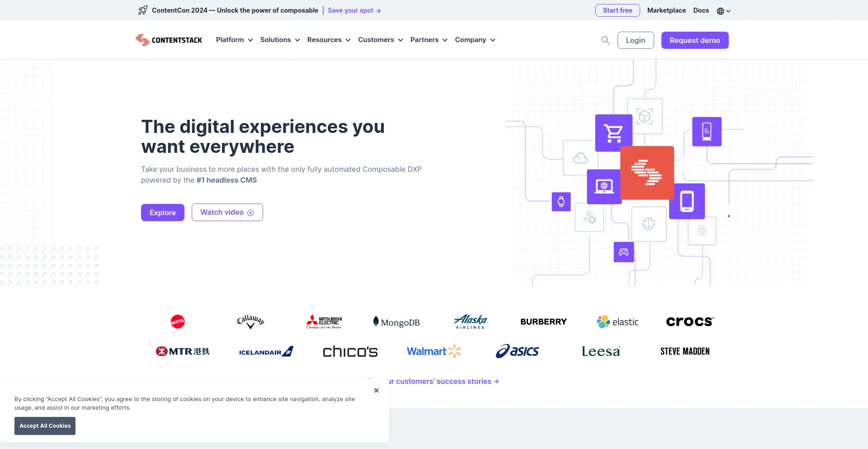The height and width of the screenshot is (449, 868).
Task: Click the '#1 headless CMS' bold text
Action: [x=226, y=180]
